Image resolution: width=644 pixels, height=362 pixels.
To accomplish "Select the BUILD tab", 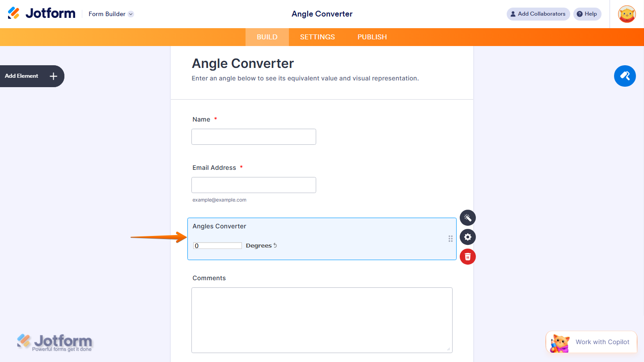I will tap(267, 37).
